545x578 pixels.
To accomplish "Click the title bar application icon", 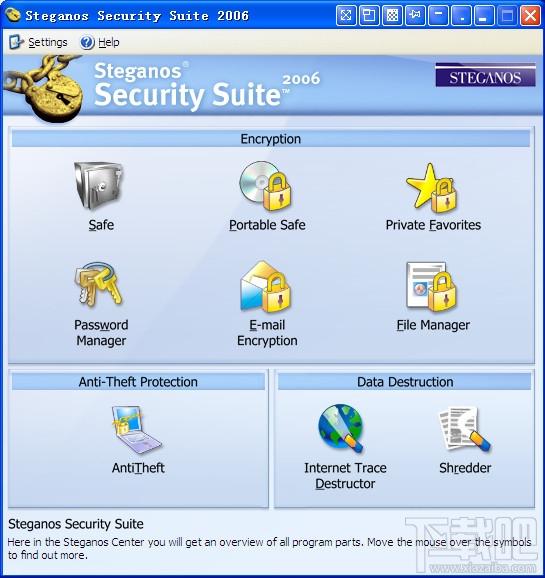I will pyautogui.click(x=13, y=15).
